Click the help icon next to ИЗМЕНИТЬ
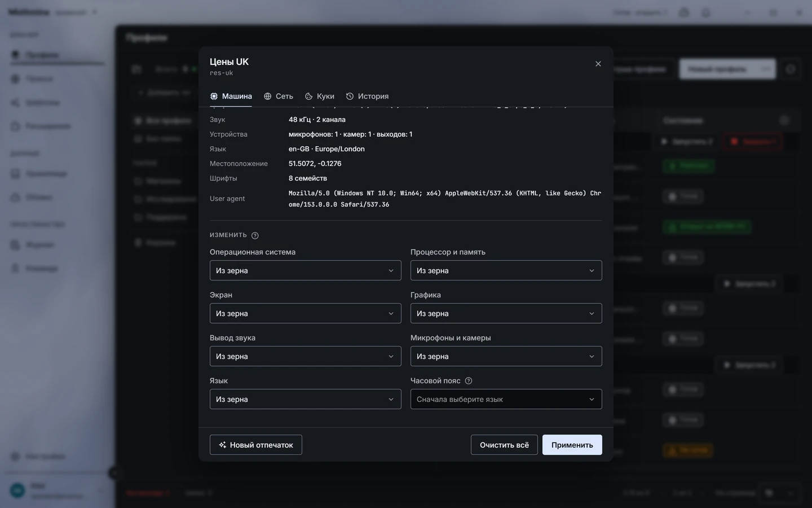 point(255,235)
